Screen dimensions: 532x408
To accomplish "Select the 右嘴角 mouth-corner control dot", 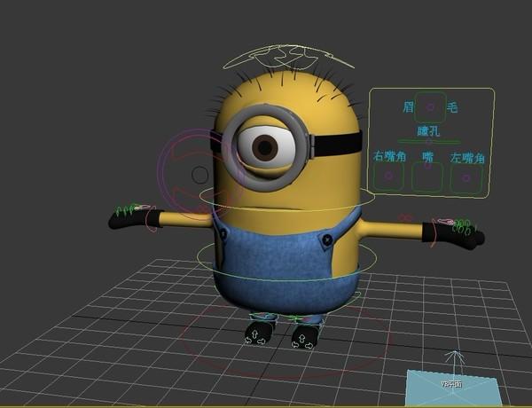I will (x=389, y=176).
